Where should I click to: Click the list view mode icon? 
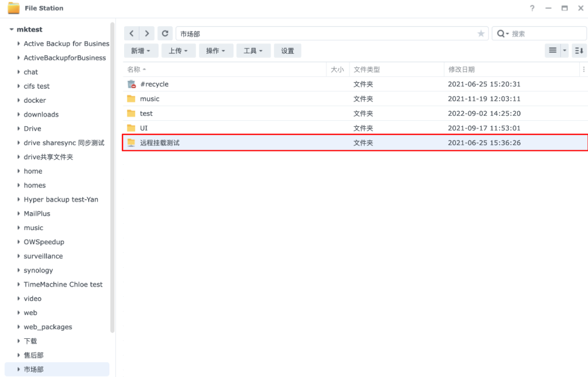(x=554, y=50)
